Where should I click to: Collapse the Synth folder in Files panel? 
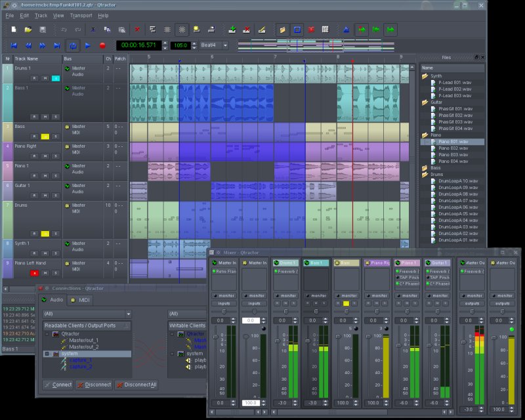(x=425, y=76)
